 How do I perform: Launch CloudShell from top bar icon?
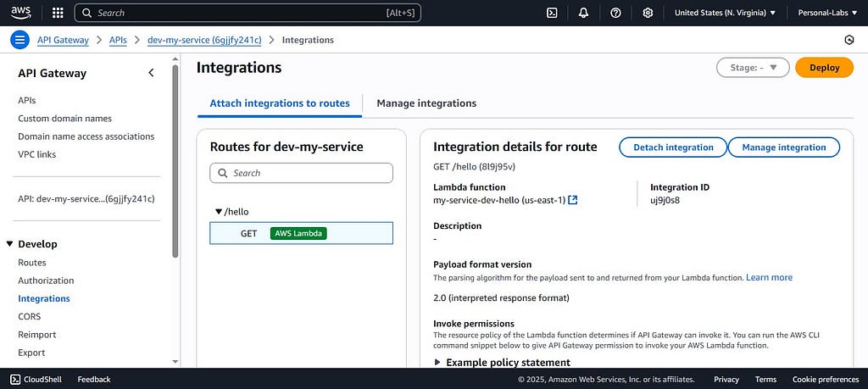(x=551, y=13)
